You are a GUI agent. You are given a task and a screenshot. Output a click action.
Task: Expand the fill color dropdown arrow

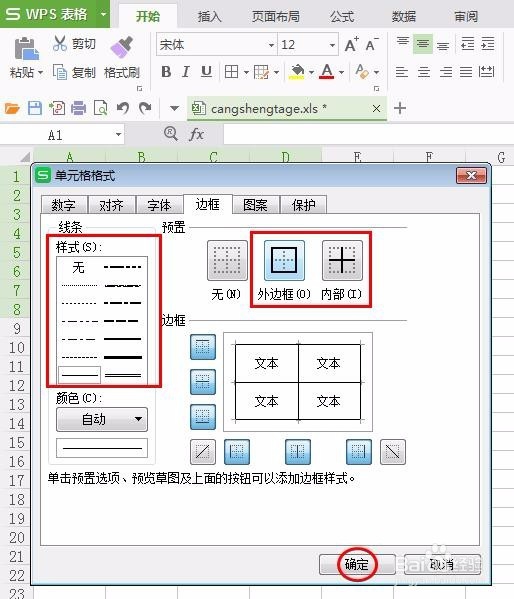click(x=311, y=72)
